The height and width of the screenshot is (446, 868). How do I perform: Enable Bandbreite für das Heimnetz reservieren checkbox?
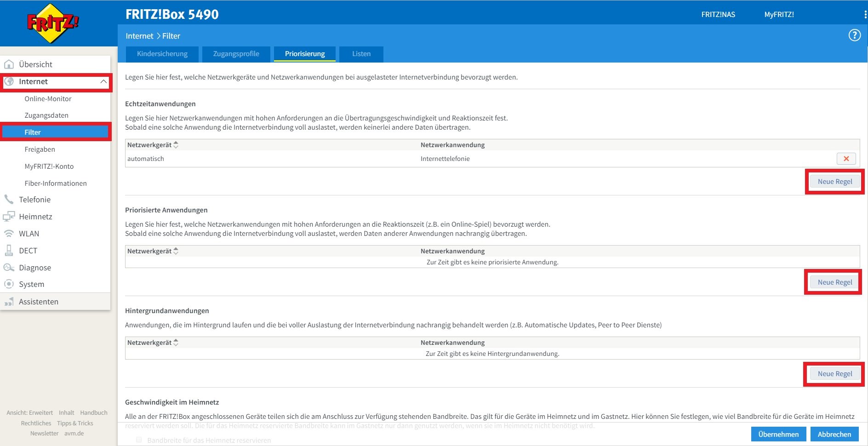click(x=139, y=440)
